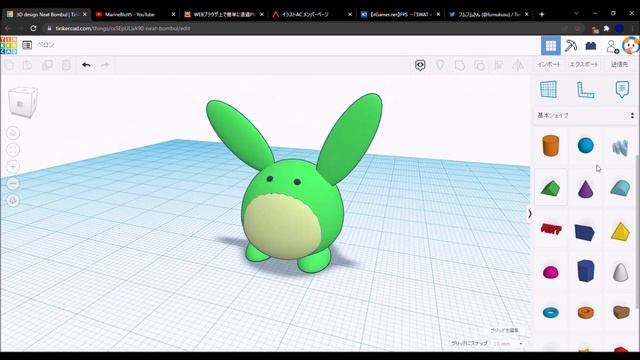
Task: Pick the teal round roof shape
Action: pyautogui.click(x=620, y=188)
